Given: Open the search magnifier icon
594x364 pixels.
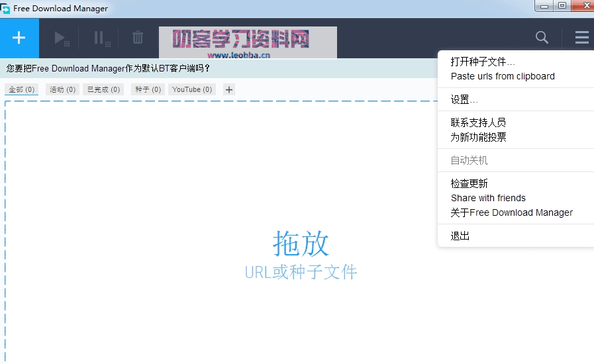Looking at the screenshot, I should pyautogui.click(x=542, y=37).
